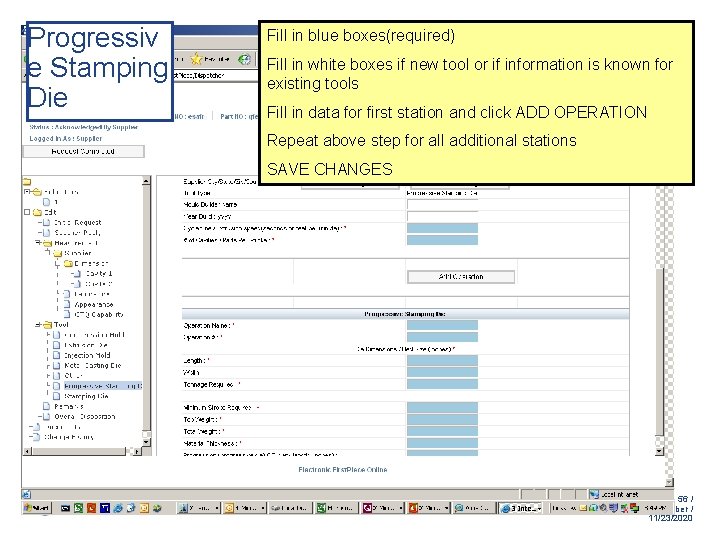Viewport: 720px width, 540px height.
Task: Click the Supplier folder in tree
Action: (x=78, y=253)
